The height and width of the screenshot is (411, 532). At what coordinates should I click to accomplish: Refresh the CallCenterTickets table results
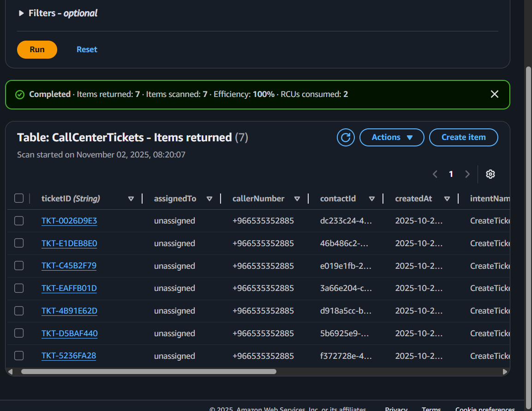tap(346, 138)
